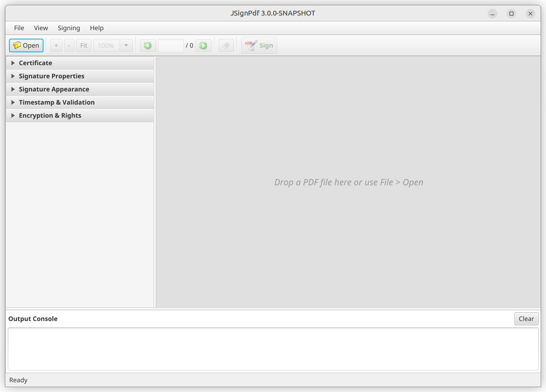This screenshot has width=546, height=392.
Task: Expand the Timestamp & Validation section
Action: [x=56, y=102]
